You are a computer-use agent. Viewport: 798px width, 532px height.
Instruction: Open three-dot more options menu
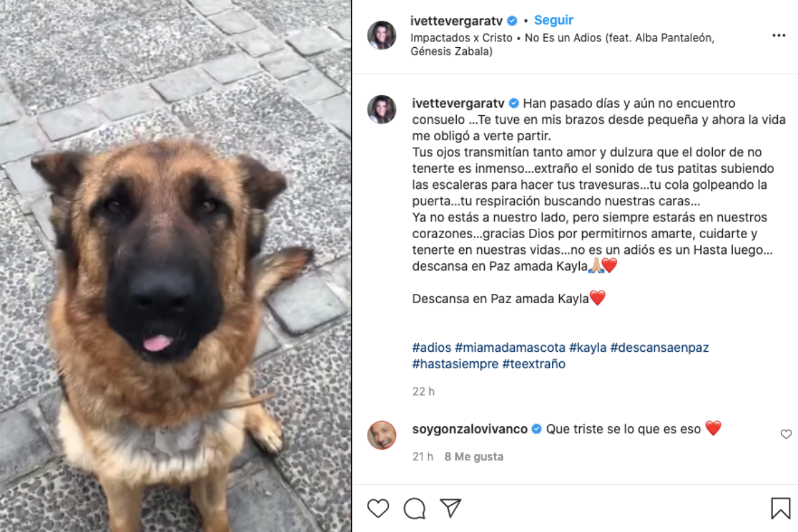click(779, 35)
